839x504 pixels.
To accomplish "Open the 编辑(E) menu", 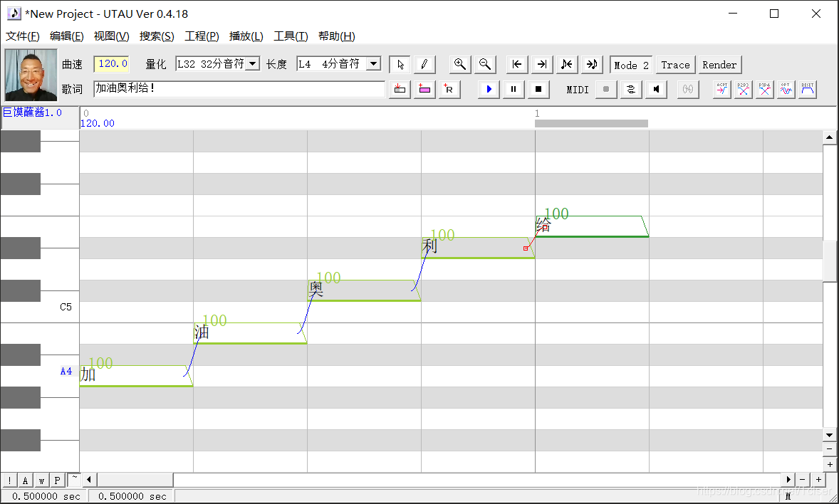I will coord(67,36).
